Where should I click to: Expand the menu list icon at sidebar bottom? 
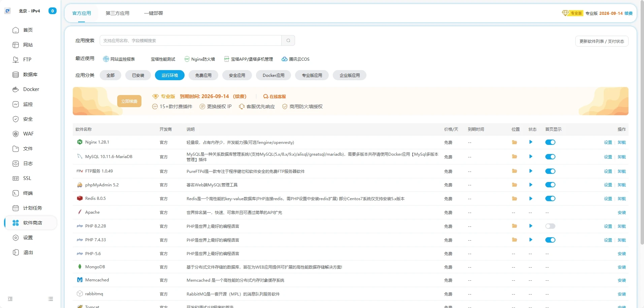point(51,299)
